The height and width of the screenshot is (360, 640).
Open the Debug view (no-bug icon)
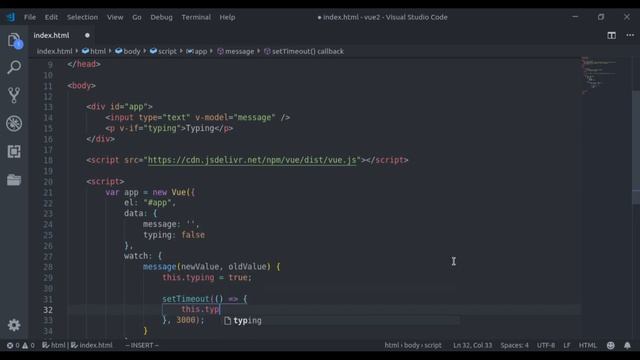point(14,123)
